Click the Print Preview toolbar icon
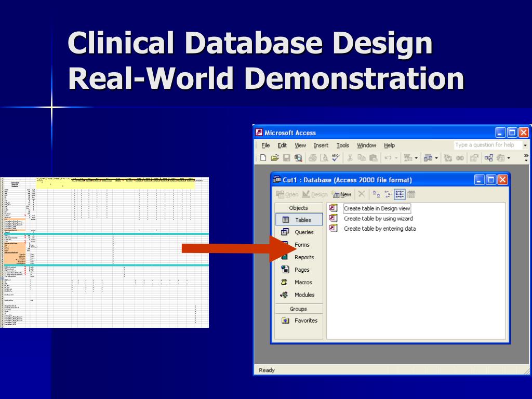The image size is (532, 399). [x=324, y=158]
